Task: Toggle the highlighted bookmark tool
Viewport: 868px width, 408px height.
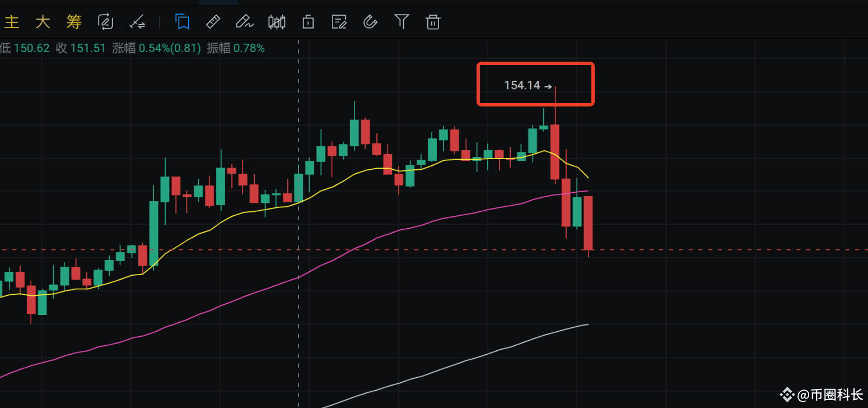Action: pos(182,21)
